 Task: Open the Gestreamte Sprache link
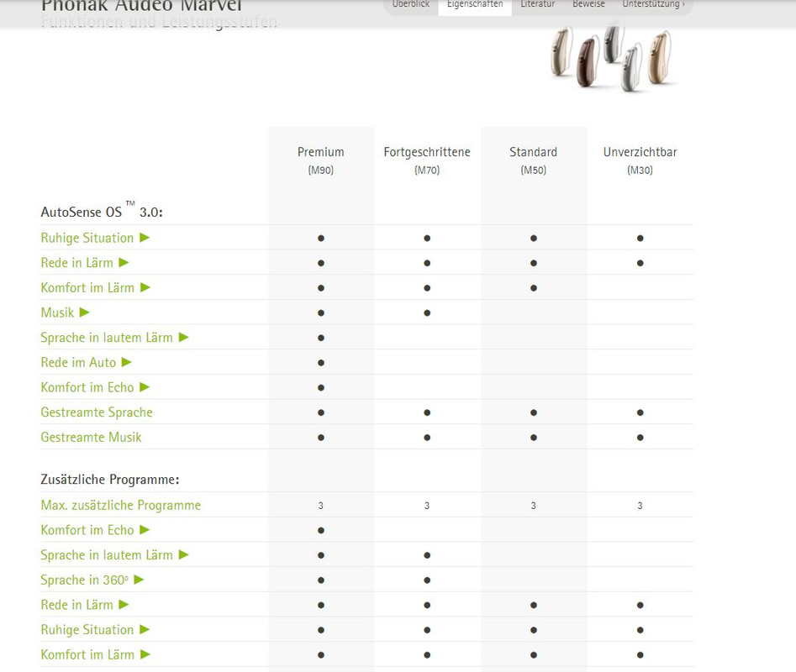click(97, 412)
